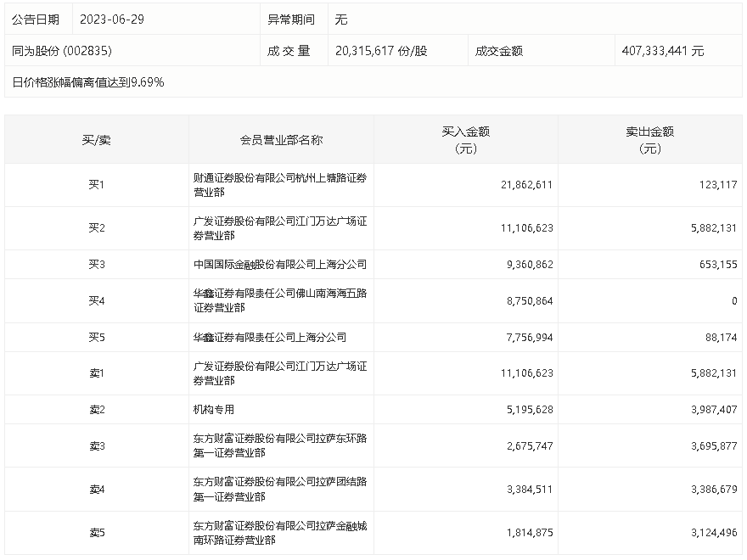Select sell amount 3,386,679

pyautogui.click(x=714, y=490)
